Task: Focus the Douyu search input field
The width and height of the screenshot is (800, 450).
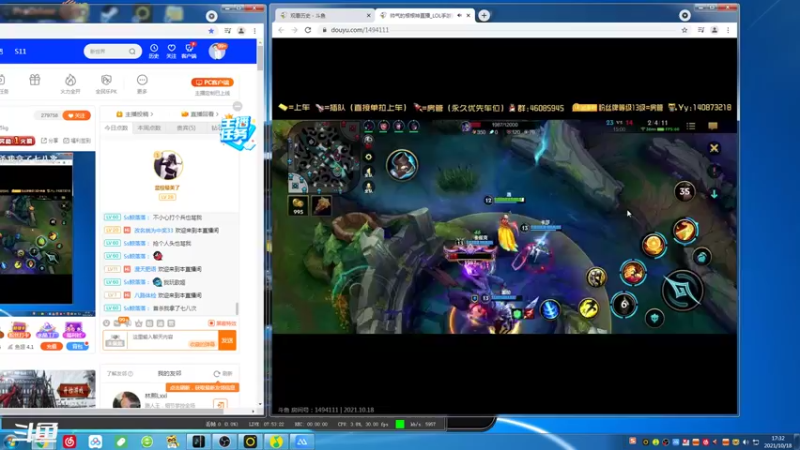Action: (x=108, y=52)
